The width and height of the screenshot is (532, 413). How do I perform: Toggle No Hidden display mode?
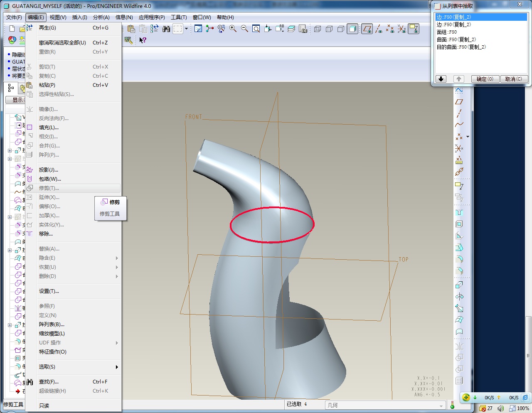[x=341, y=29]
